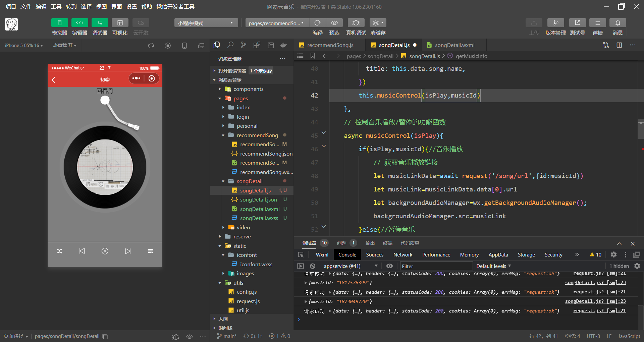Open the iPhone 5 device selector
The width and height of the screenshot is (644, 342).
24,45
